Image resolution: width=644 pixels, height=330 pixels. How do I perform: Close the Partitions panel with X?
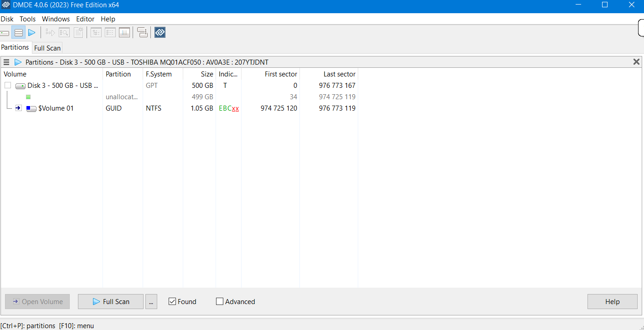[x=636, y=62]
